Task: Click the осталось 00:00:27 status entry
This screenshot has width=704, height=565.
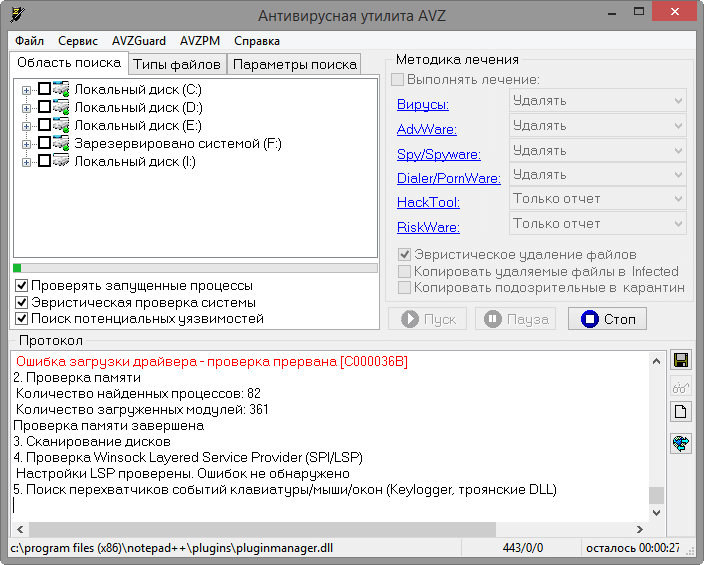Action: [x=633, y=548]
